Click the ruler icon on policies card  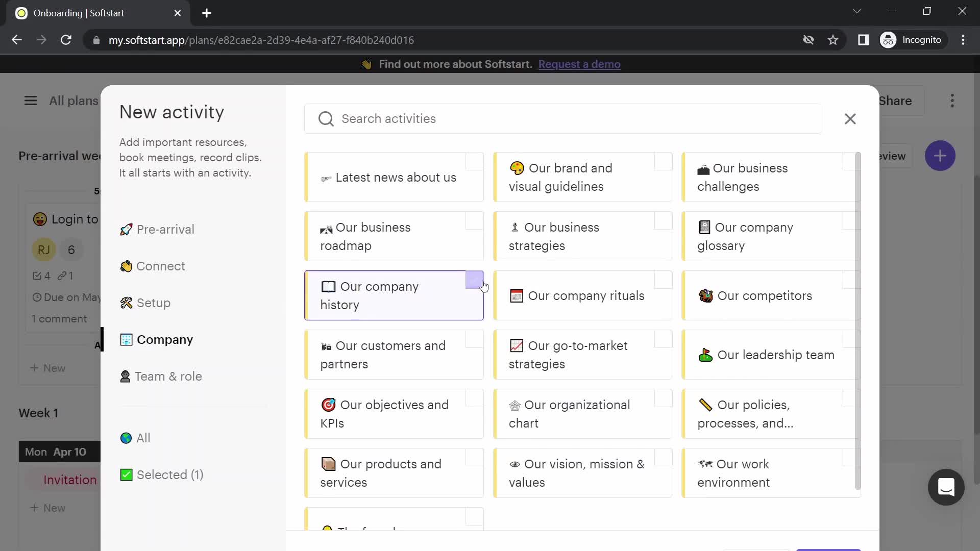tap(705, 405)
